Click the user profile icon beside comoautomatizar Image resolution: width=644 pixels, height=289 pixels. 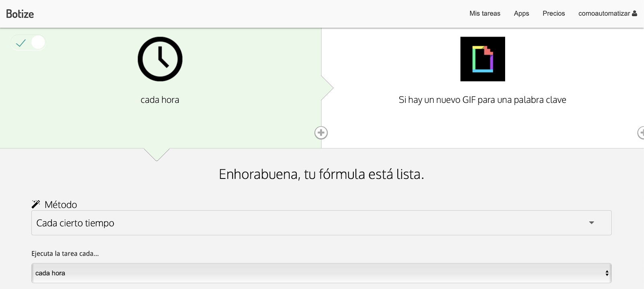coord(635,13)
